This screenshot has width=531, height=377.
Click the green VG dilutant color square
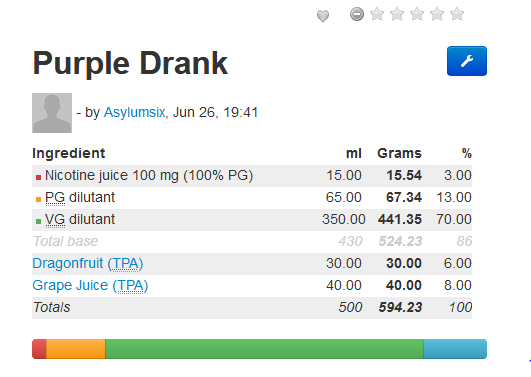click(x=38, y=221)
